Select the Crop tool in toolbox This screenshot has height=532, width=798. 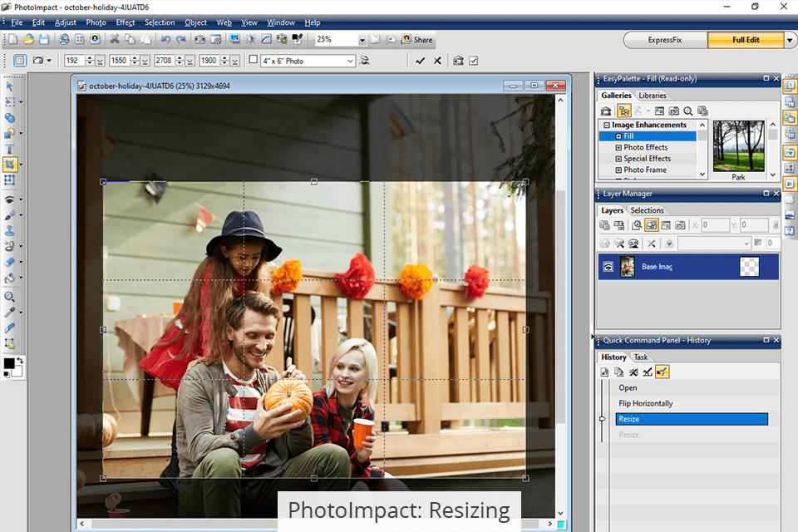[10, 165]
